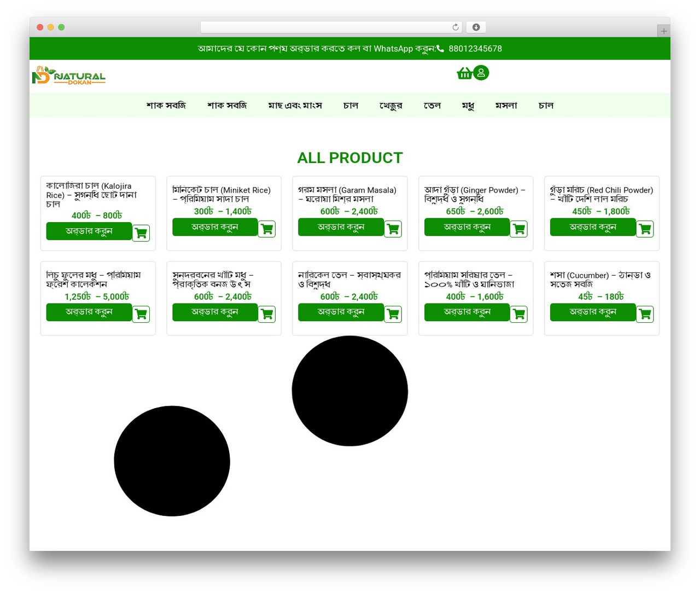The image size is (700, 593).
Task: Open a new browser tab with plus
Action: tap(663, 31)
